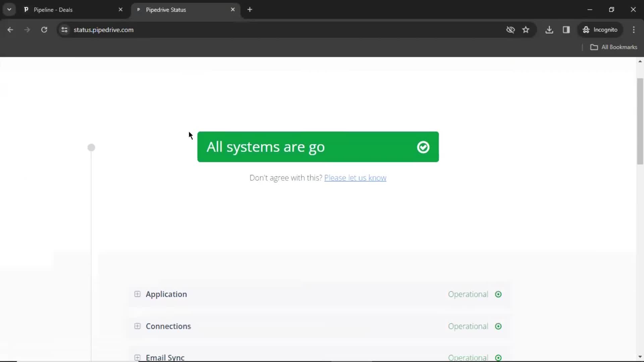Click the 'Don't agree with this?' text
The image size is (644, 362).
[x=286, y=178]
